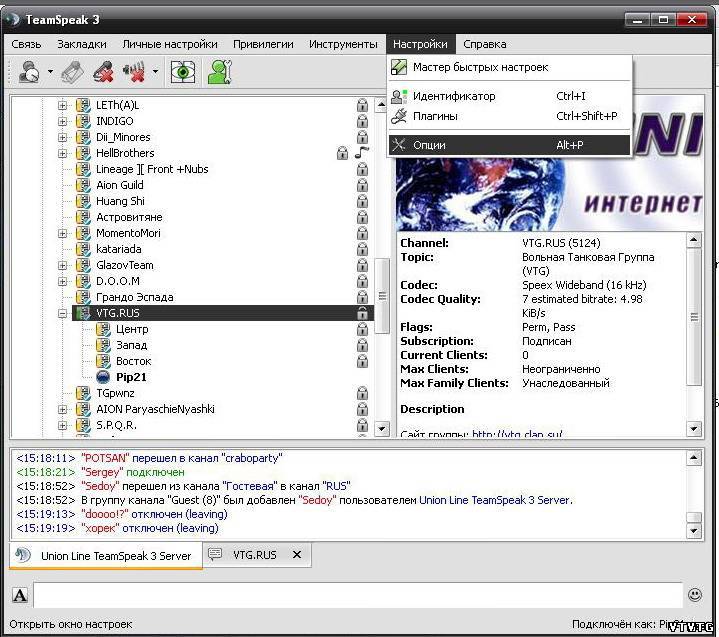Click the user avatar icon of Pip21
The image size is (719, 637).
pos(103,377)
